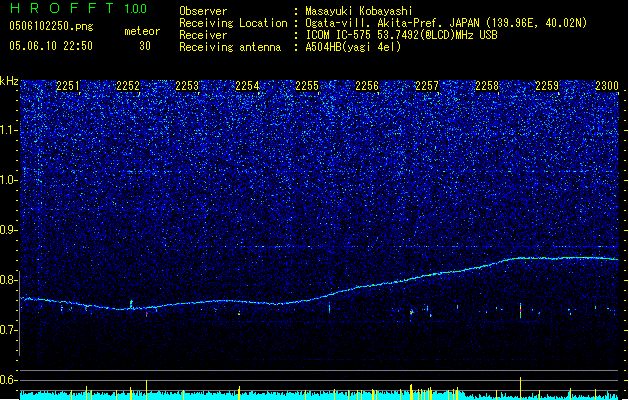Click the 2258 time marker
The height and width of the screenshot is (400, 629).
tap(487, 86)
